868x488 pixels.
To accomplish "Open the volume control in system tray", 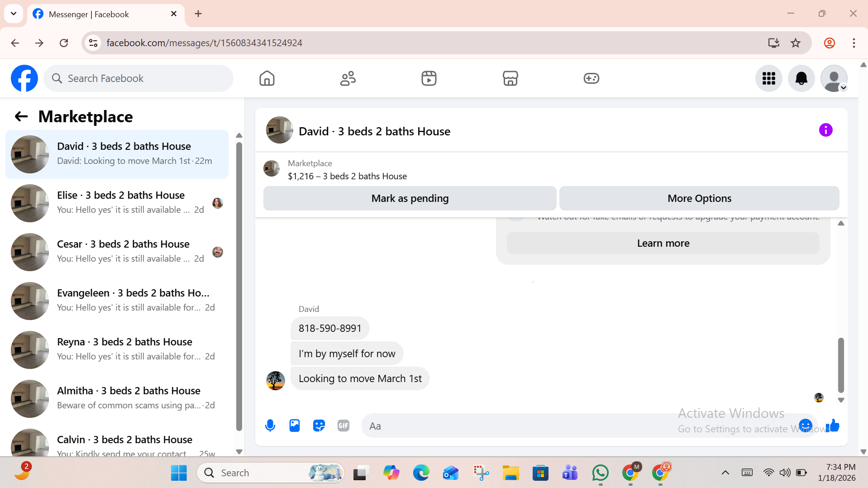I will [x=785, y=473].
